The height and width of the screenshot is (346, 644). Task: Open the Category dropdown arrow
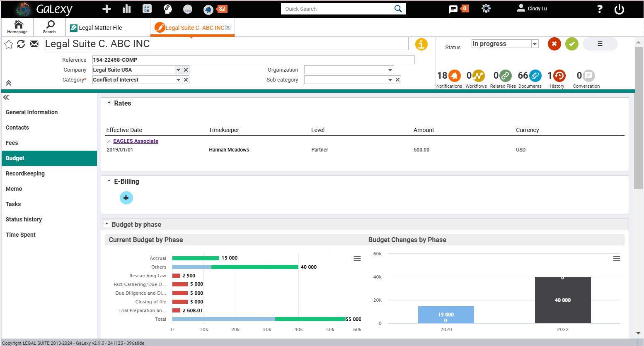tap(178, 80)
